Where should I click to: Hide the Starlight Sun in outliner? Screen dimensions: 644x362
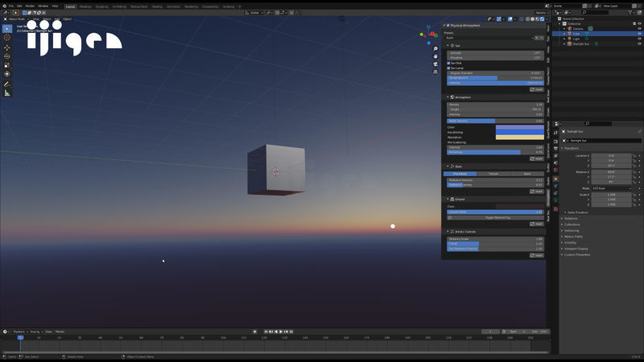tap(639, 43)
